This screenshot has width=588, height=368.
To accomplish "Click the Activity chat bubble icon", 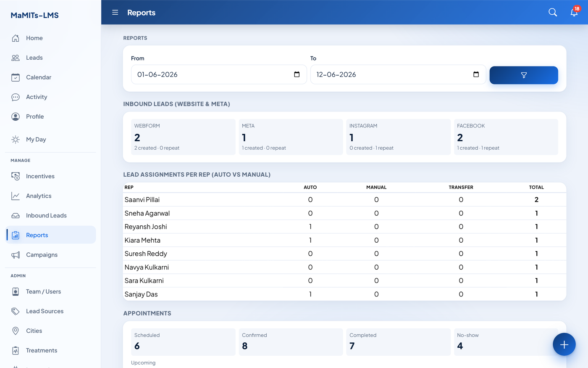I will coord(16,97).
